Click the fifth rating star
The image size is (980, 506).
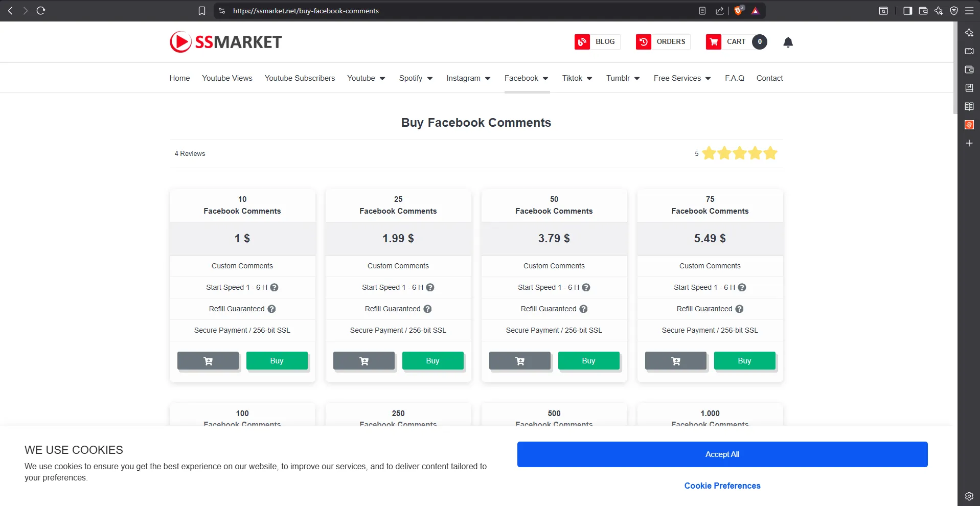click(769, 153)
